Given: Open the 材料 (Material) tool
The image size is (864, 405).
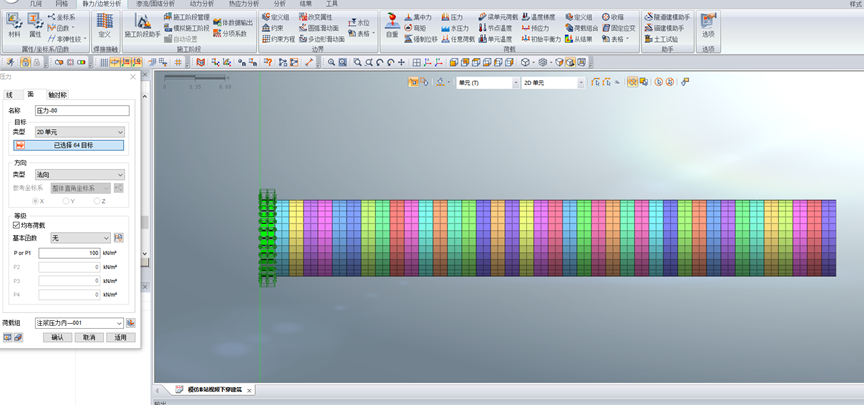Looking at the screenshot, I should pos(14,25).
